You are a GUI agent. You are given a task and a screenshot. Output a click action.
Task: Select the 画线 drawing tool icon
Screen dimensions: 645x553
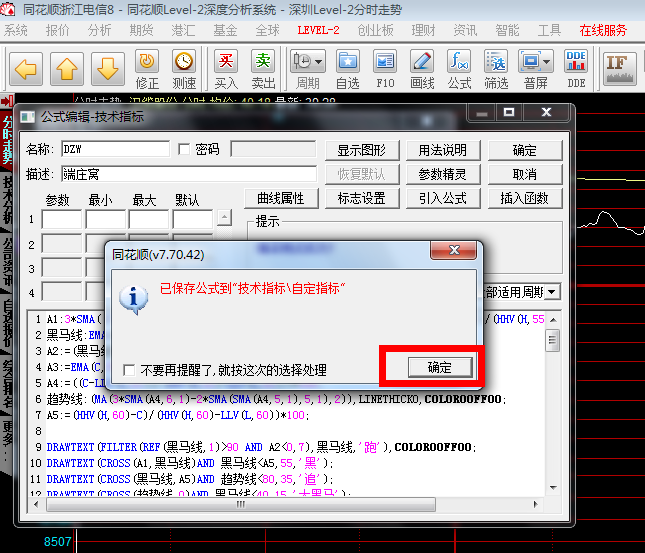click(x=422, y=68)
